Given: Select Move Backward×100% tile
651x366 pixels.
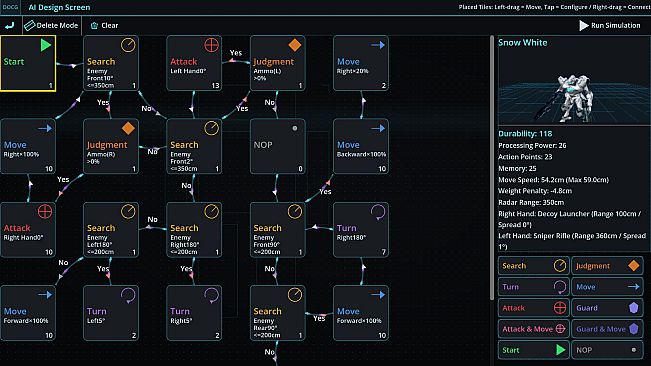Looking at the screenshot, I should (361, 146).
